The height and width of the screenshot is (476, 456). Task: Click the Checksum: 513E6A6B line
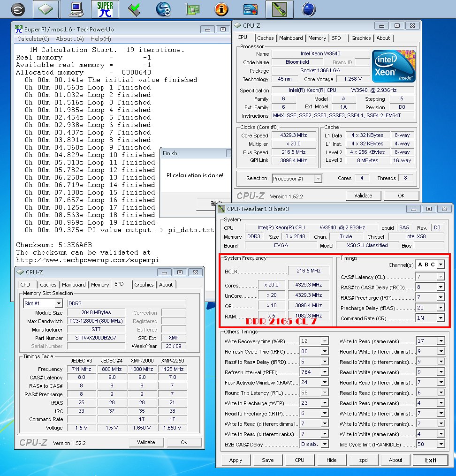point(54,245)
